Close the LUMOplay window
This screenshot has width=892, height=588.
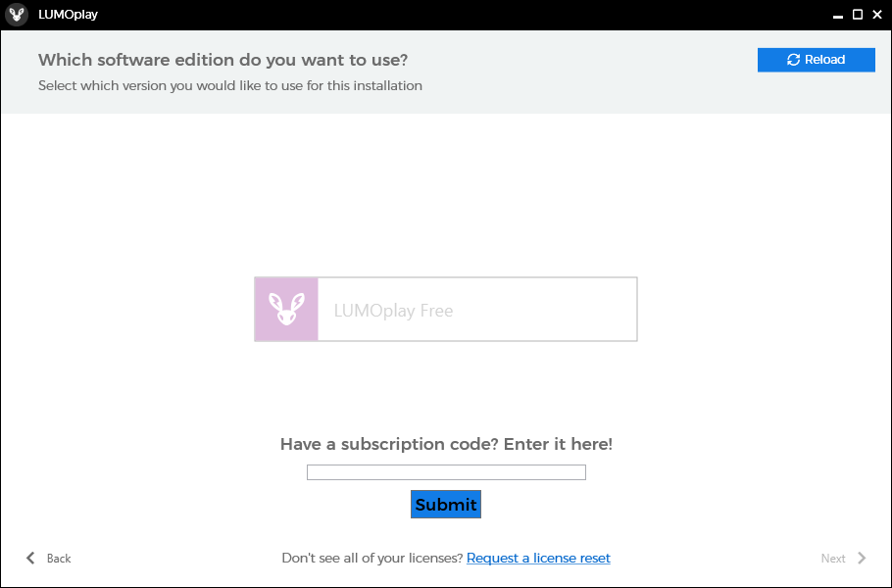(x=877, y=15)
